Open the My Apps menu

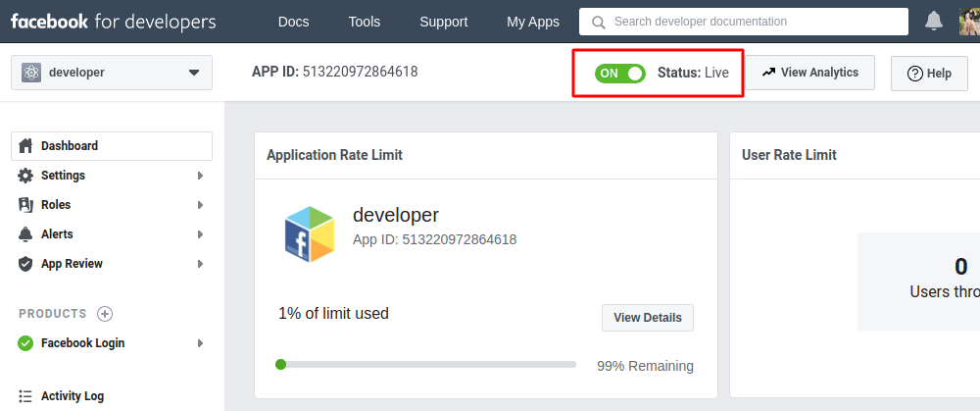click(x=533, y=22)
